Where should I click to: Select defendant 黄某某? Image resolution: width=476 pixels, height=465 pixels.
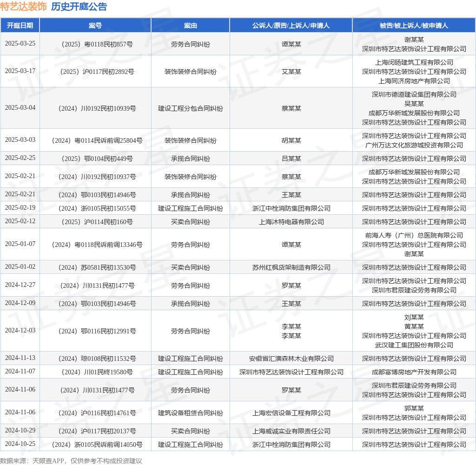414,326
